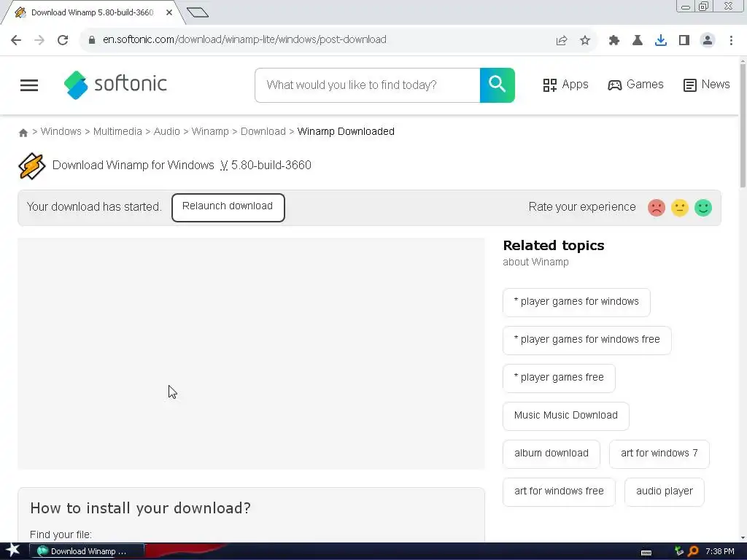This screenshot has width=747, height=560.
Task: Bookmark this page with the star
Action: coord(585,41)
